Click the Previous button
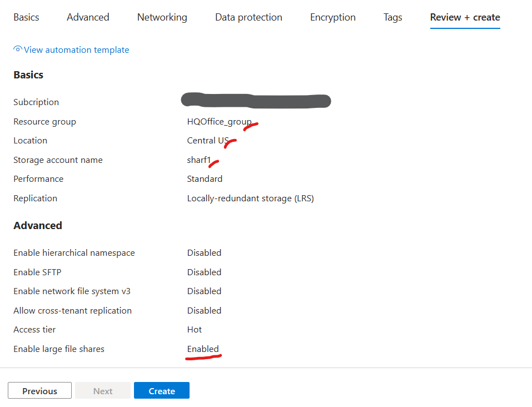This screenshot has width=532, height=407. 39,390
